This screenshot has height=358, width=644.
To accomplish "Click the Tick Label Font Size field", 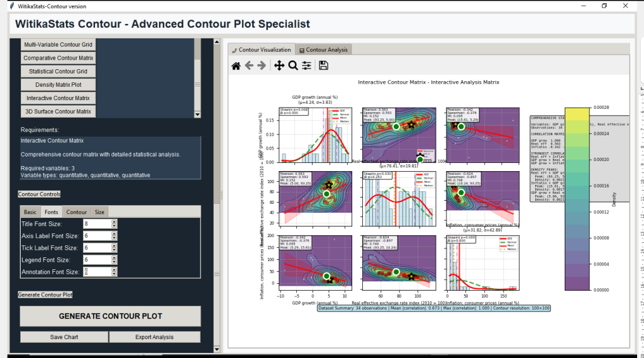I will 97,248.
